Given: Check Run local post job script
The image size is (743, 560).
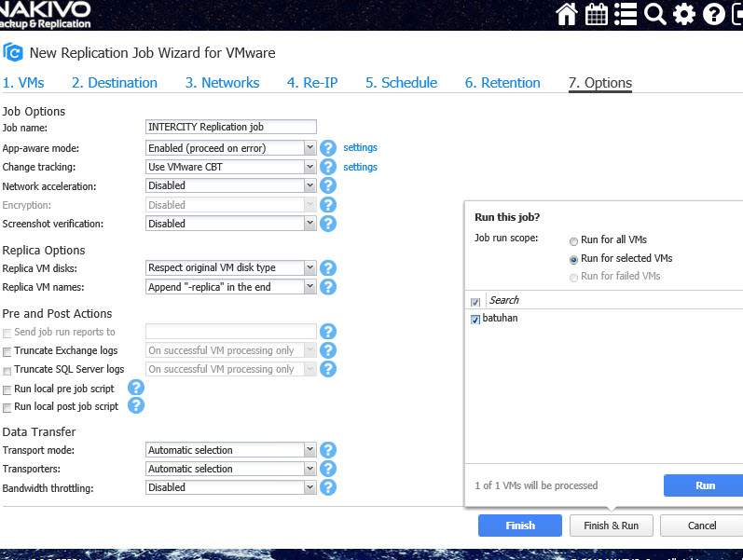Looking at the screenshot, I should click(7, 407).
